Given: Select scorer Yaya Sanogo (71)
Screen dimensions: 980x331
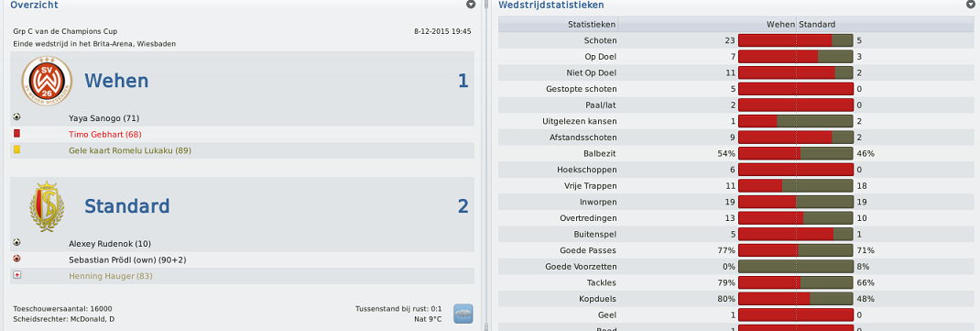Looking at the screenshot, I should point(103,117).
